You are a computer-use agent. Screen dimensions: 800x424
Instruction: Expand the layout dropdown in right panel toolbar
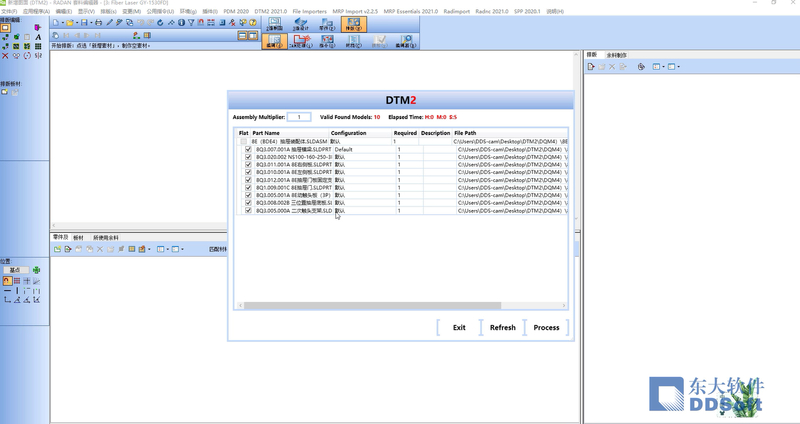pos(663,67)
